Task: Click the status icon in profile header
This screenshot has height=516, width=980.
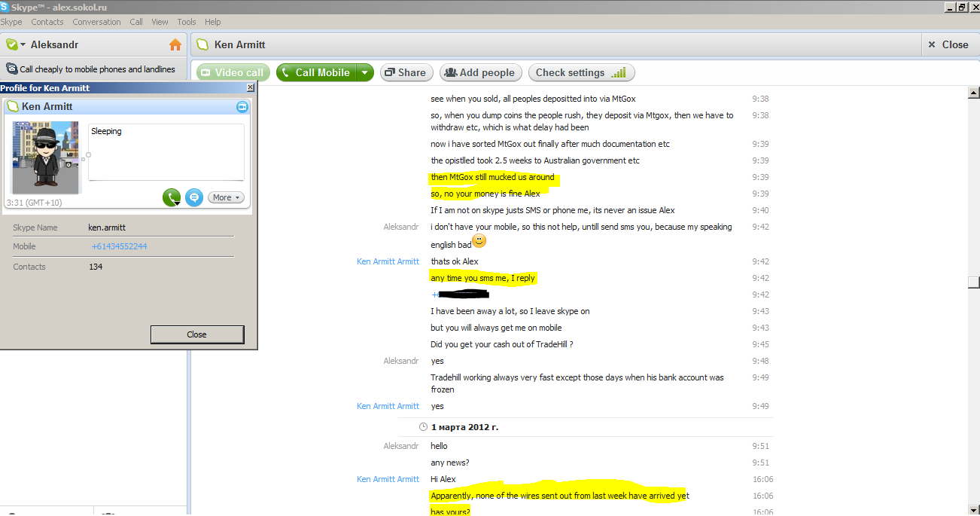Action: pos(13,107)
